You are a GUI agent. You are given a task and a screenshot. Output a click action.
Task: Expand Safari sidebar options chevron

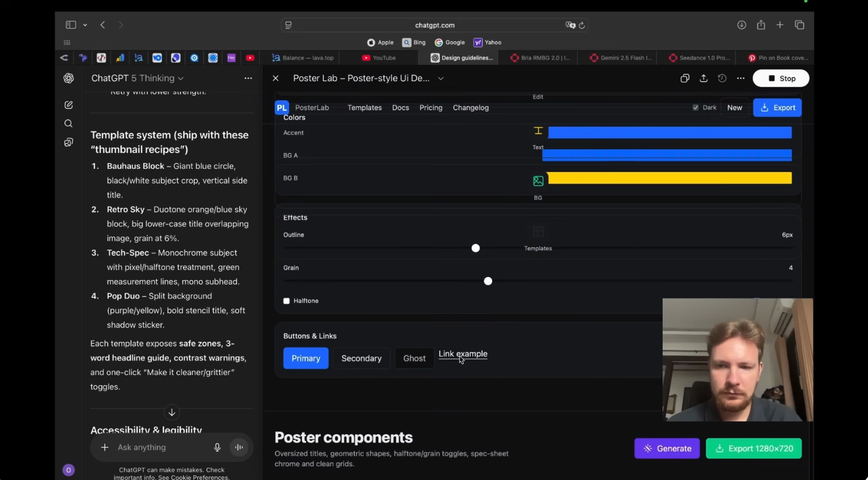[x=85, y=25]
